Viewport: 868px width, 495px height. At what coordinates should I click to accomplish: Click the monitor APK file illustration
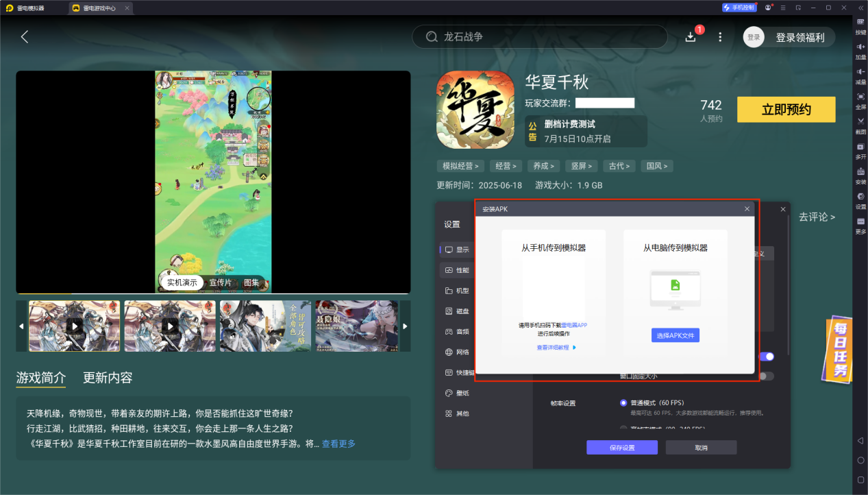point(675,289)
